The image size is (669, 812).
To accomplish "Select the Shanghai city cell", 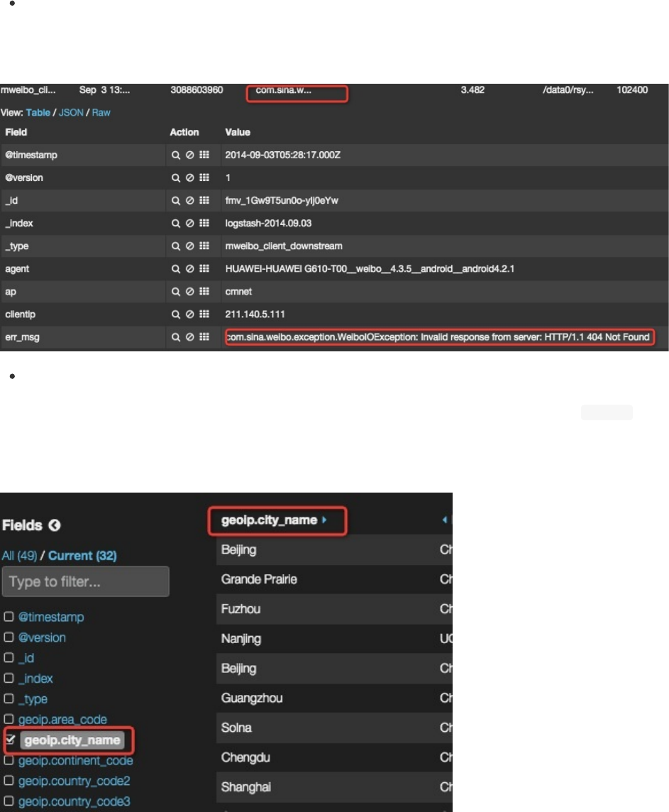I will click(245, 787).
